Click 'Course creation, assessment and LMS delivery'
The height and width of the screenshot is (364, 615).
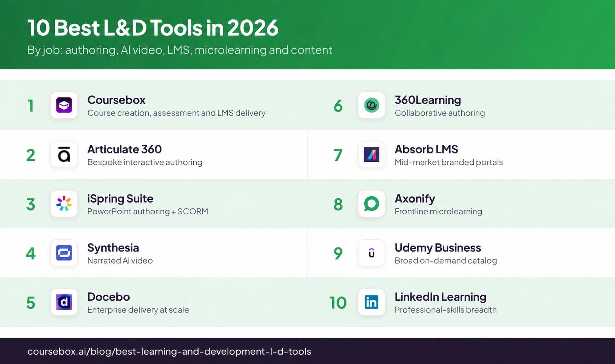click(x=176, y=113)
